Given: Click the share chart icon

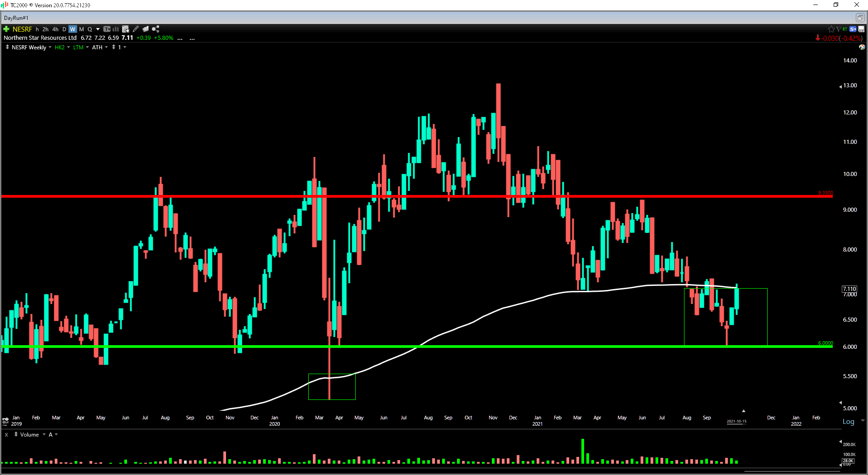Looking at the screenshot, I should click(156, 29).
